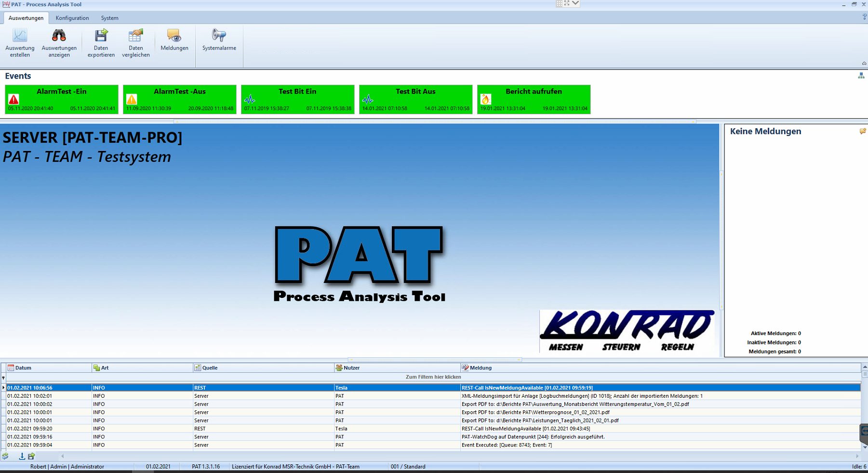Click the pencil icon in the Meldung header
Screen dimensions: 868x473
click(x=466, y=368)
